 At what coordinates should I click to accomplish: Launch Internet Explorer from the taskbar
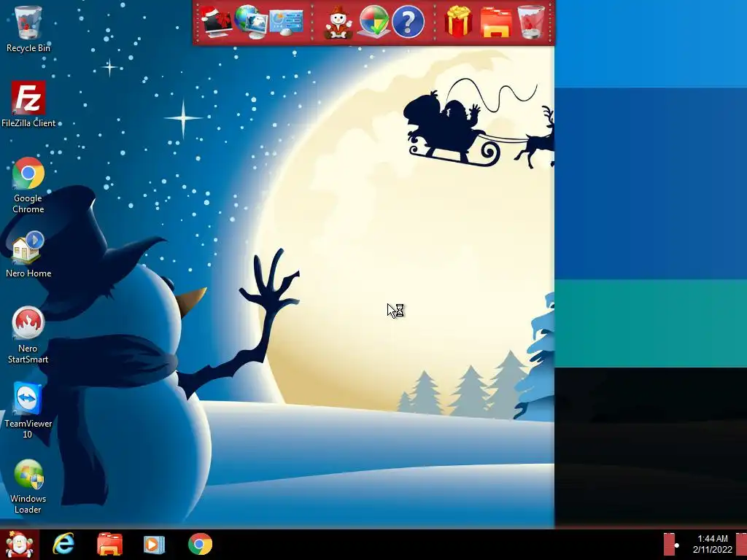point(63,544)
